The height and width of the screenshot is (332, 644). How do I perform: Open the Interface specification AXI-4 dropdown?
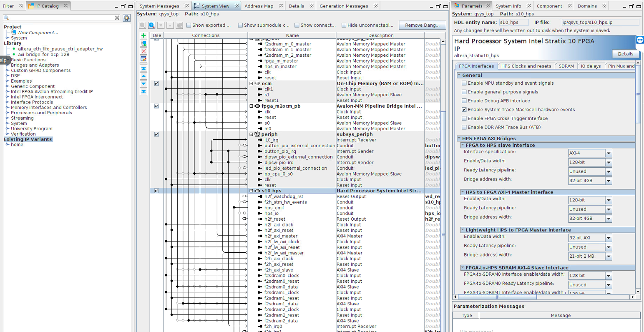pos(609,153)
